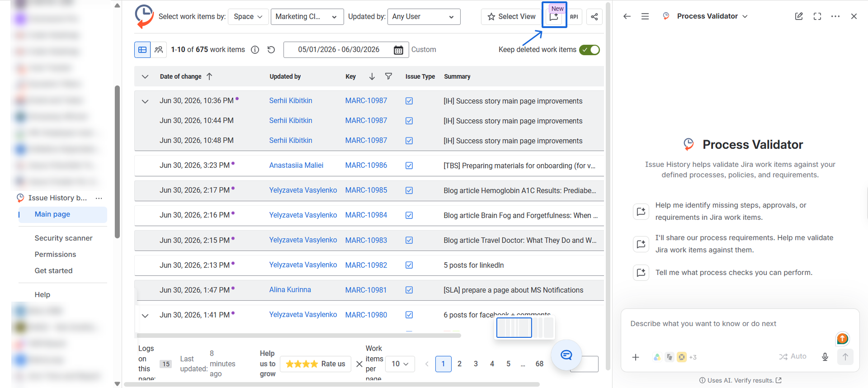The width and height of the screenshot is (868, 388).
Task: Sort the Key column with the down arrow
Action: point(372,76)
